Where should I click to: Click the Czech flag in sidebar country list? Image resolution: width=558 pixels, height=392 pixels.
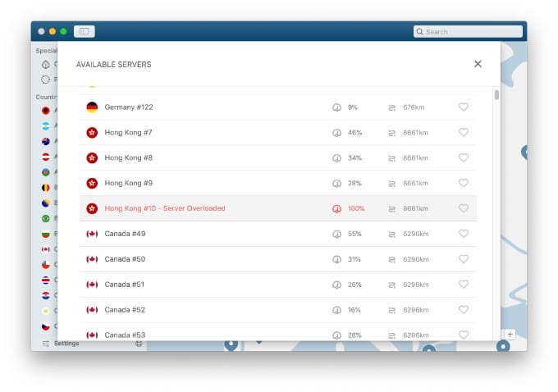(x=46, y=326)
